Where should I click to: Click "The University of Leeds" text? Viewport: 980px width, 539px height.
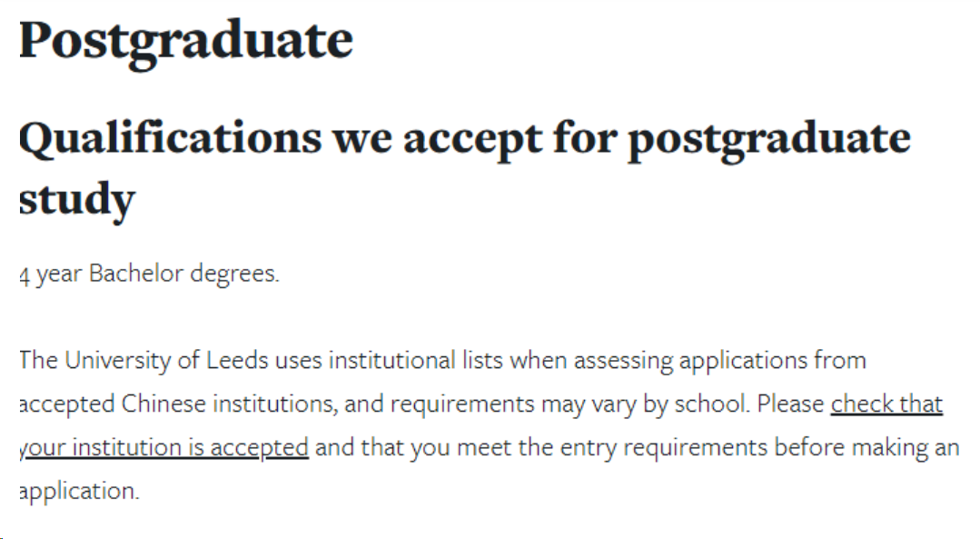pos(144,360)
